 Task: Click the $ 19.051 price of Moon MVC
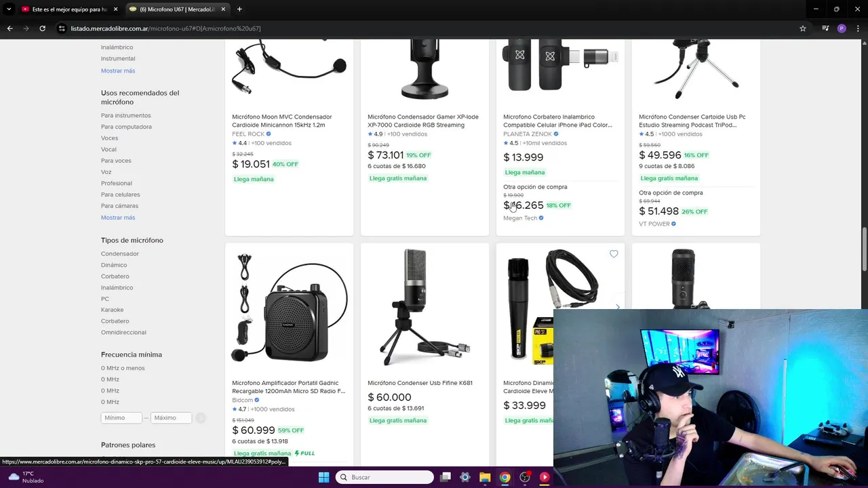(x=251, y=164)
